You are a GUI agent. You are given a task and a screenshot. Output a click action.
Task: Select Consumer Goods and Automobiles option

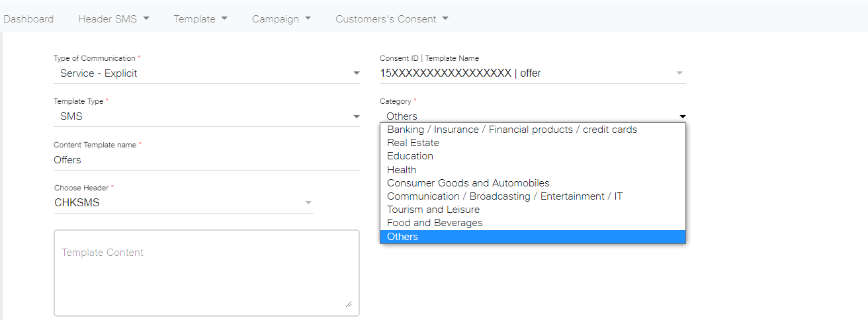(x=533, y=183)
